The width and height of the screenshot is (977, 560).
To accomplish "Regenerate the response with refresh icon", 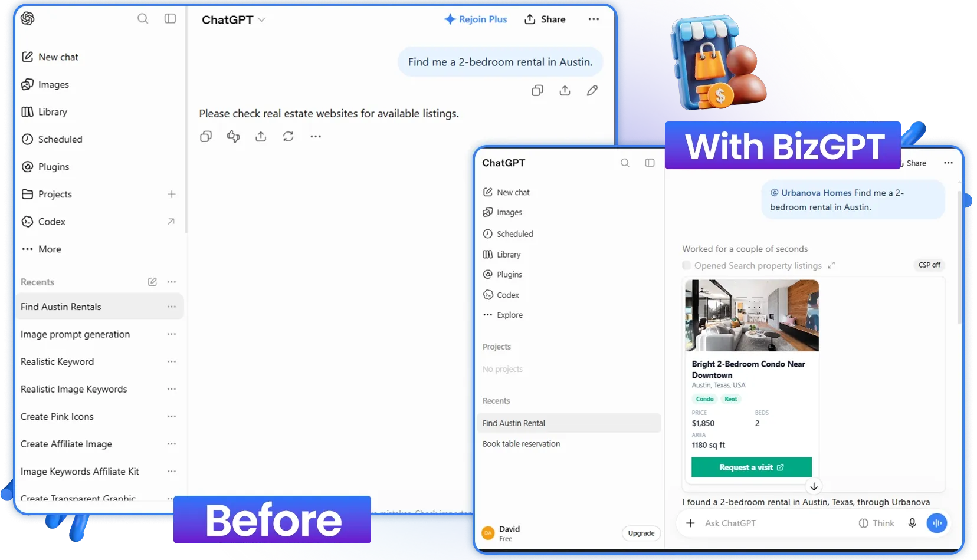I will [288, 136].
